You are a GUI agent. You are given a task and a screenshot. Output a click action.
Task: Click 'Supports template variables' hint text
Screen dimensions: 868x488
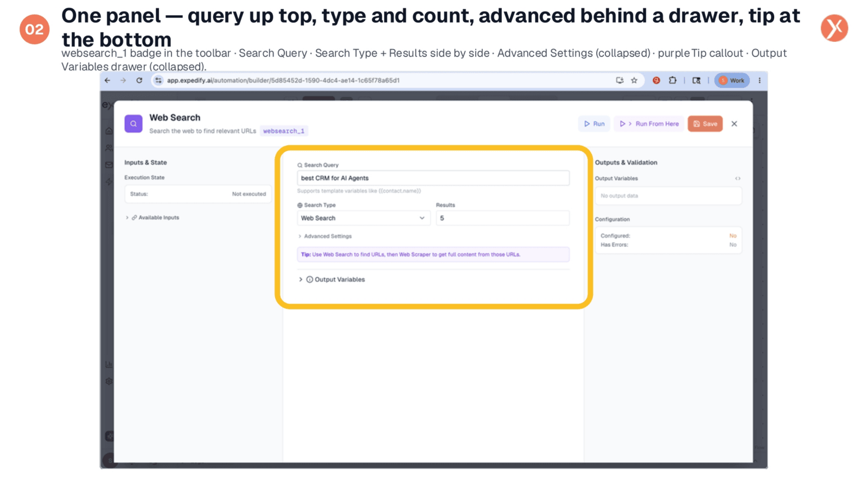click(x=359, y=191)
